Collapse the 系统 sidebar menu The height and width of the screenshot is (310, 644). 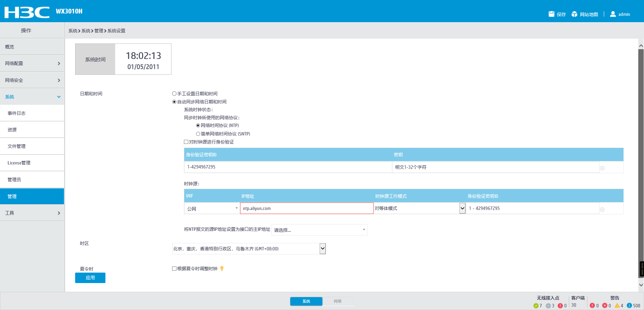click(x=32, y=97)
